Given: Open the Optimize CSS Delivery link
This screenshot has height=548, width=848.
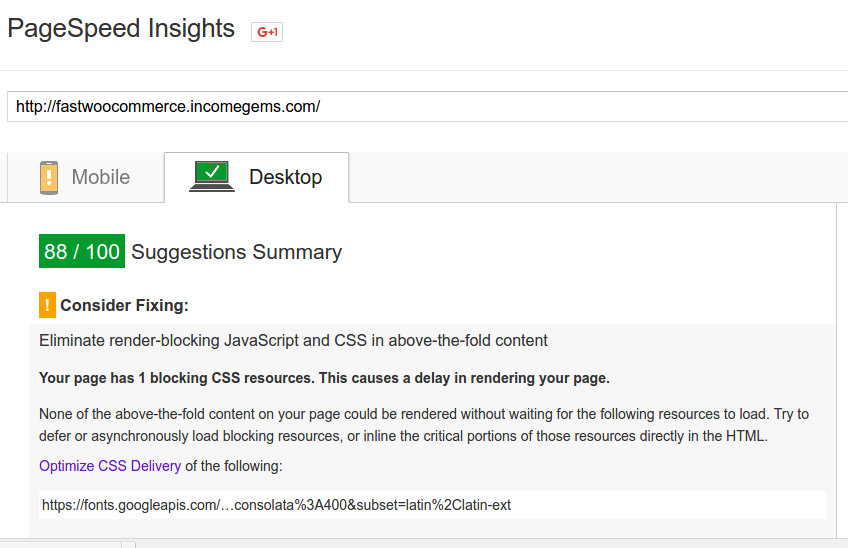Looking at the screenshot, I should click(x=110, y=466).
